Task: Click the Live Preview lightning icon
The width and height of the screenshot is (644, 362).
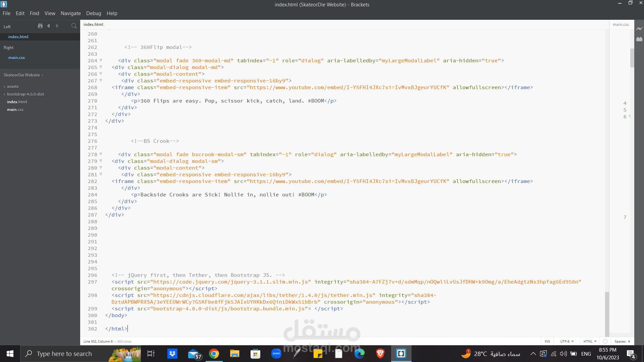Action: pos(639,29)
